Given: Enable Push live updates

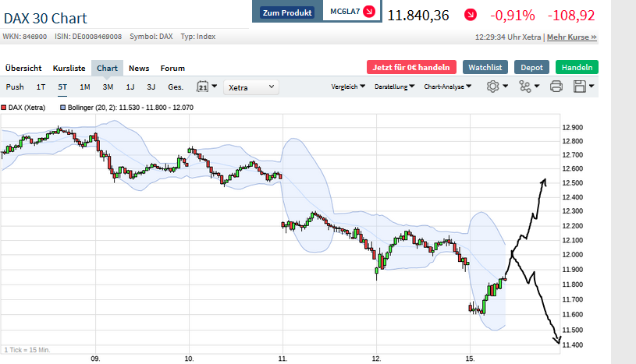Looking at the screenshot, I should (15, 87).
